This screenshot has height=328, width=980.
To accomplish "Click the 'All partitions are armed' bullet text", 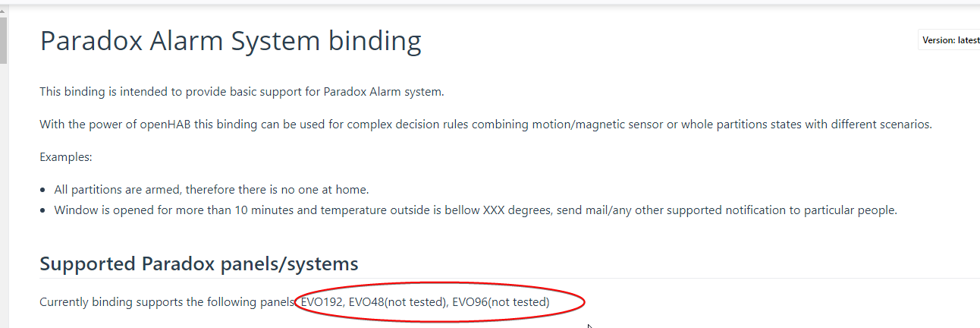I will [211, 189].
